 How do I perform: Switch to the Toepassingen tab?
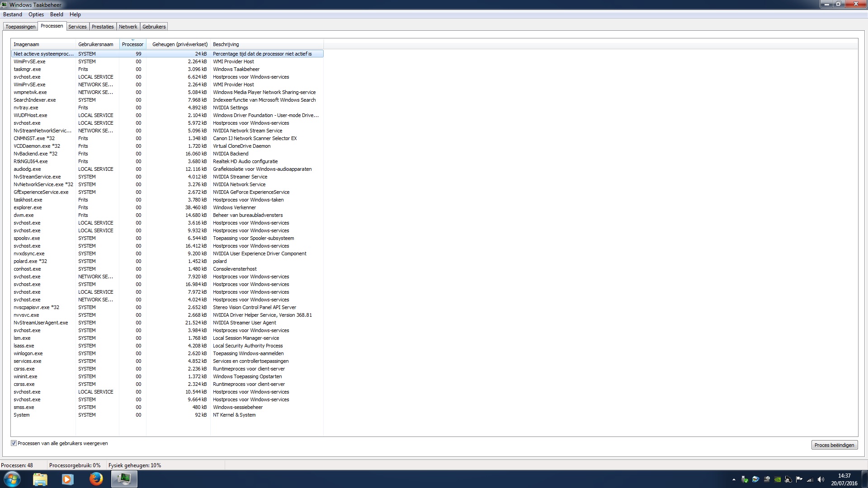coord(20,27)
